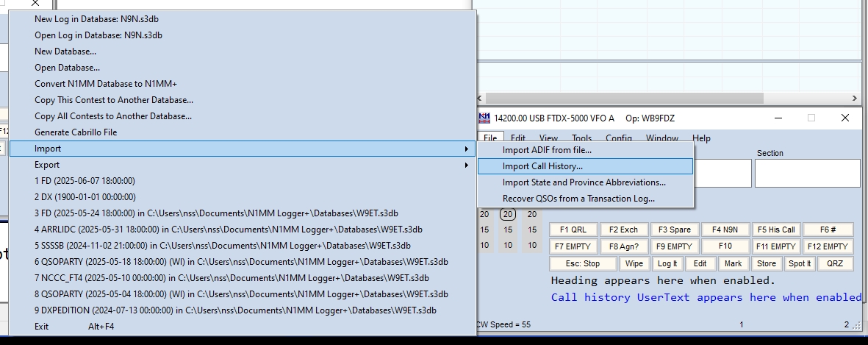Click Exit in the File menu
The height and width of the screenshot is (345, 868).
pyautogui.click(x=42, y=327)
